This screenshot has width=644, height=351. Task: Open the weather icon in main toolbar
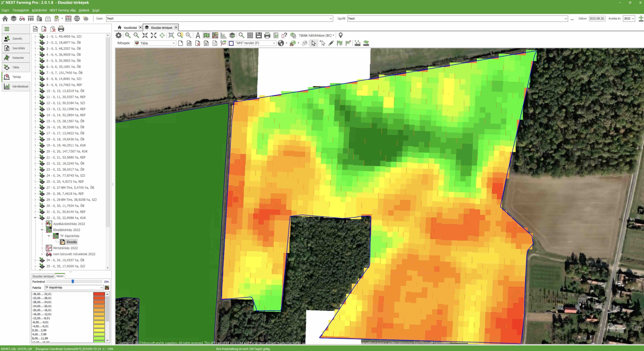point(86,18)
